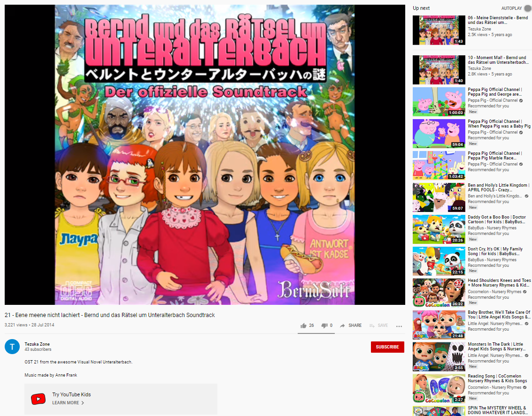Image resolution: width=532 pixels, height=416 pixels.
Task: Click the SHARE button label
Action: [x=355, y=325]
